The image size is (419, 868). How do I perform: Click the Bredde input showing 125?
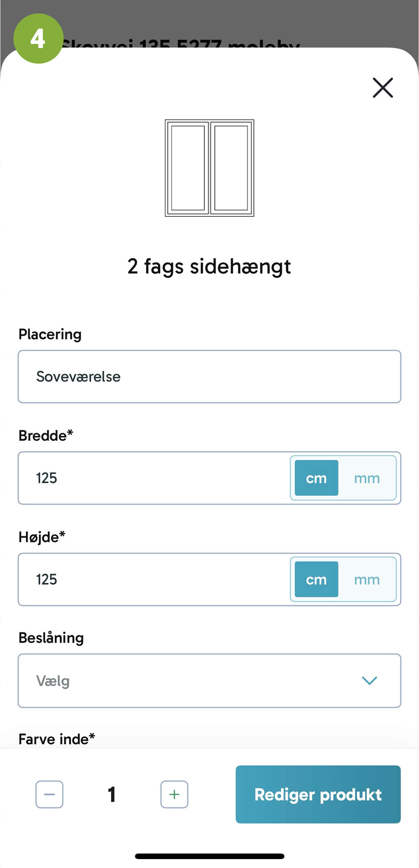click(153, 478)
